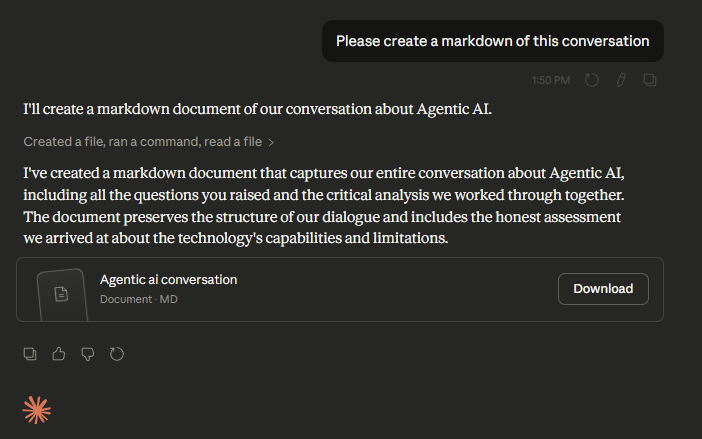Edit the user message with pencil icon

(x=621, y=80)
